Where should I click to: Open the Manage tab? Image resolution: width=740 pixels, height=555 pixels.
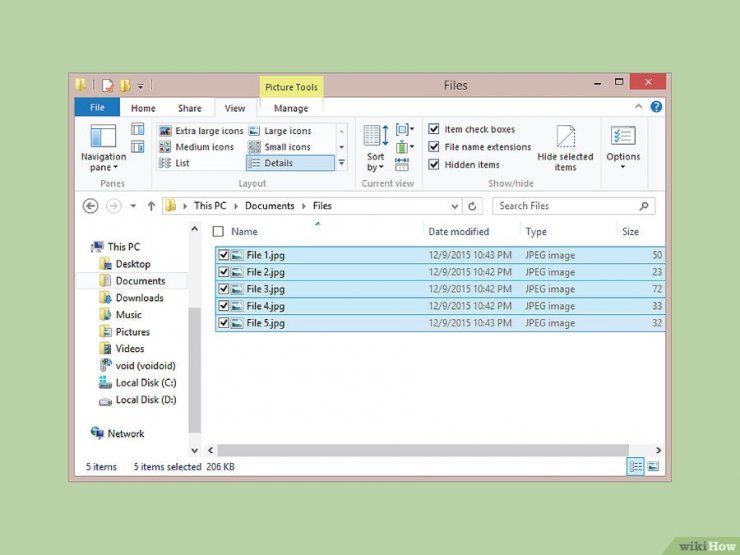click(x=291, y=108)
